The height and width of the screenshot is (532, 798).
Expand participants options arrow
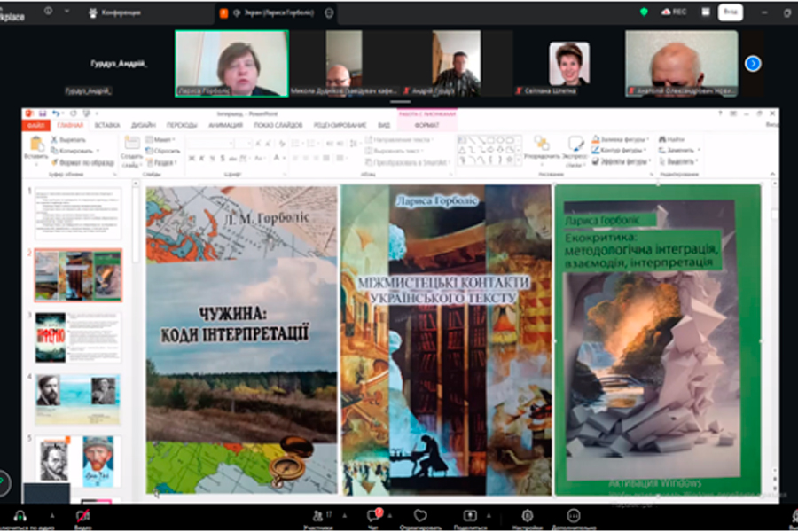tap(345, 516)
